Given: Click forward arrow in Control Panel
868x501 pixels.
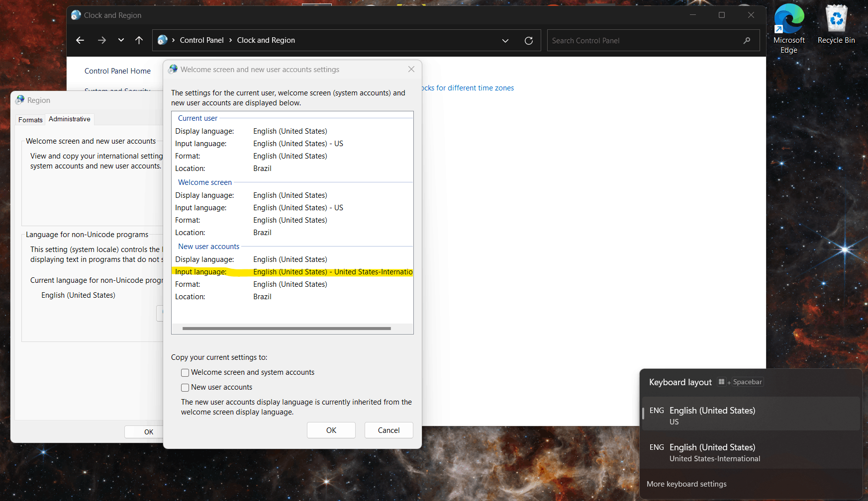Looking at the screenshot, I should tap(102, 40).
